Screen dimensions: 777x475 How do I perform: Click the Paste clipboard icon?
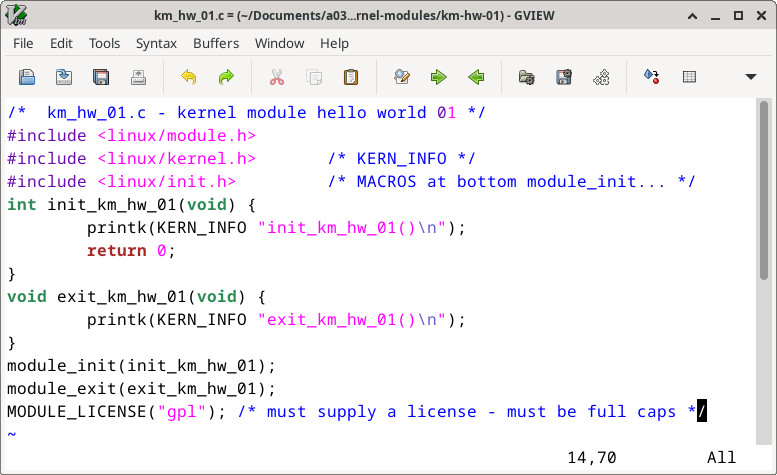[x=351, y=77]
